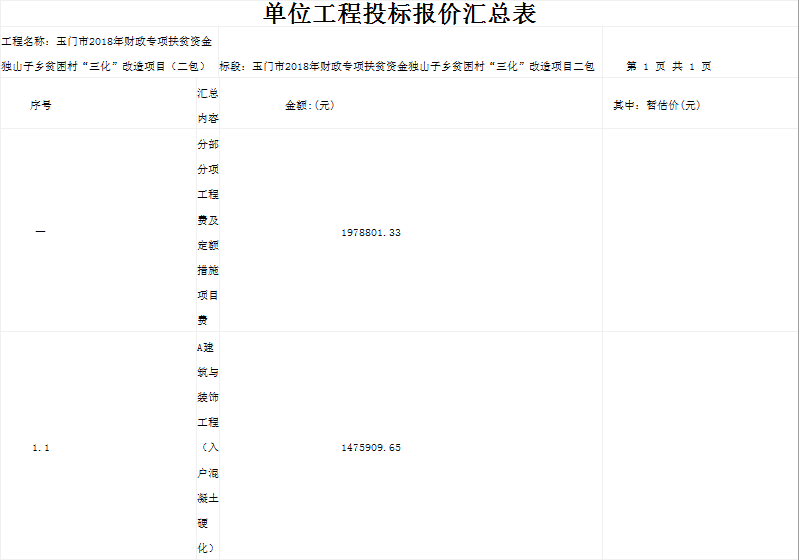
Task: Select the sequence cell 一
Action: pos(41,232)
